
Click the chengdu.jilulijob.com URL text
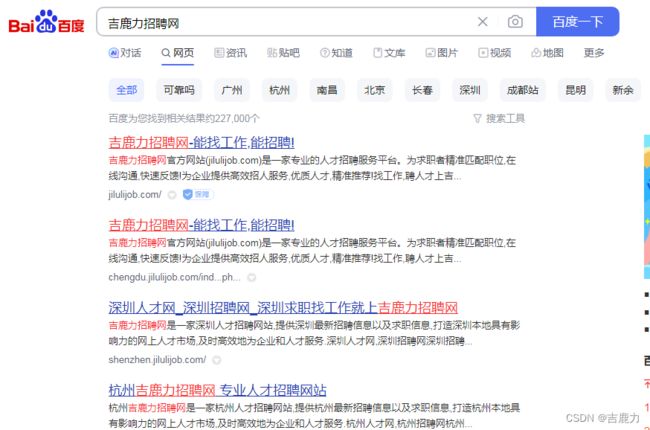175,277
